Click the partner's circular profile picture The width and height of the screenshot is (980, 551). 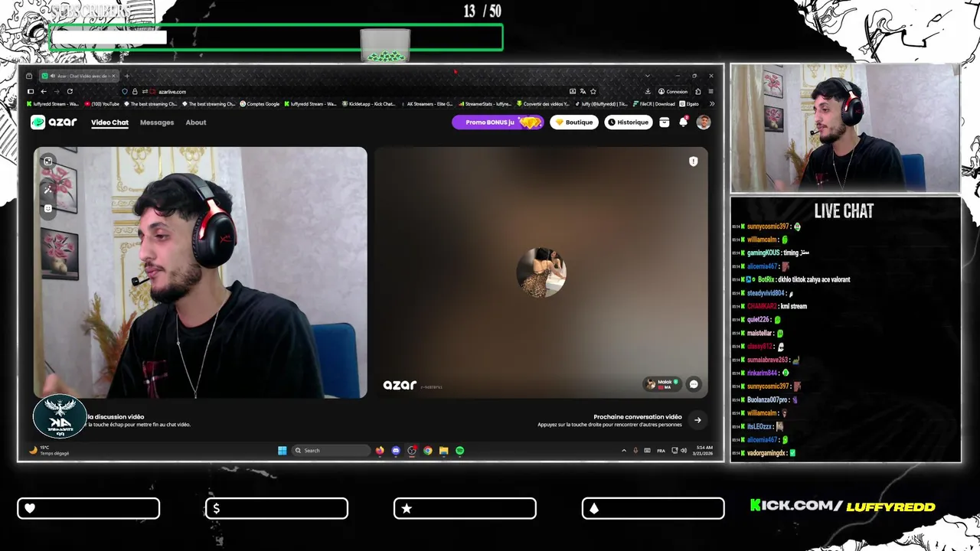[541, 272]
